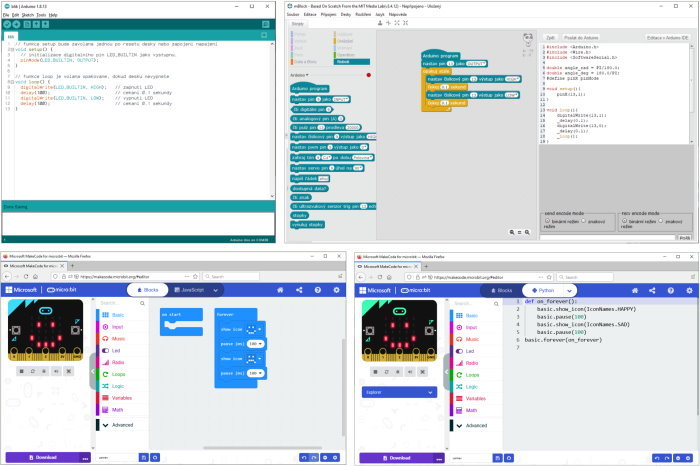Click the serial send text field in mBlock
The image size is (700, 466).
coord(608,238)
